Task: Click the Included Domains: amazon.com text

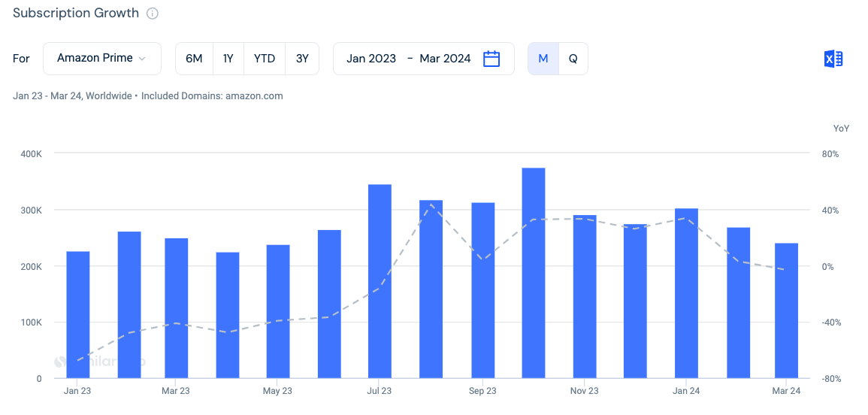Action: (x=212, y=95)
